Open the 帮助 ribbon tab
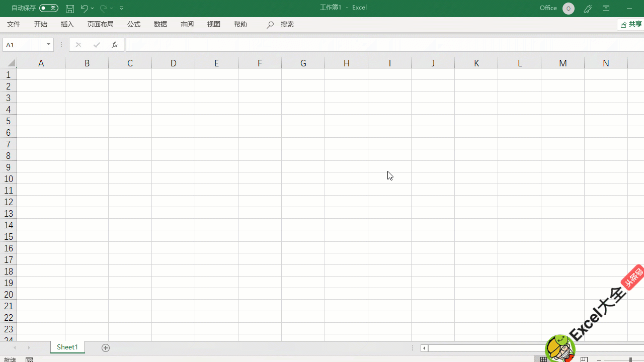Screen dimensions: 644x362 point(240,24)
